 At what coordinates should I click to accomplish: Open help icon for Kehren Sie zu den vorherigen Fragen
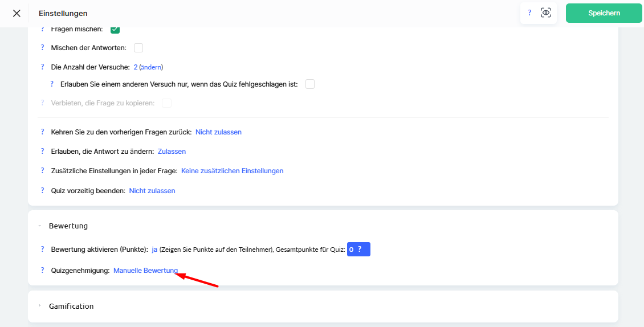coord(42,132)
